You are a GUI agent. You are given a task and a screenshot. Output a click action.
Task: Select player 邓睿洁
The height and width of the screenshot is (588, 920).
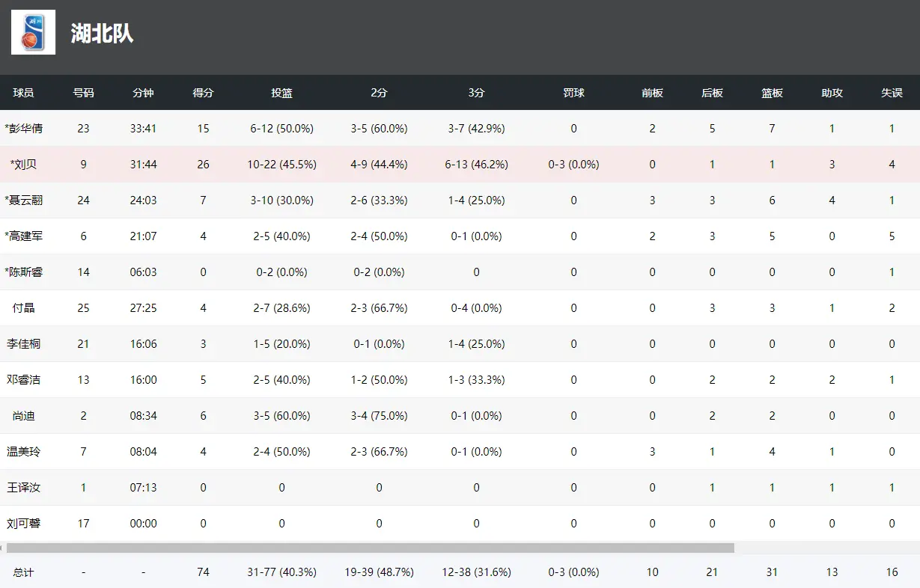click(x=24, y=380)
